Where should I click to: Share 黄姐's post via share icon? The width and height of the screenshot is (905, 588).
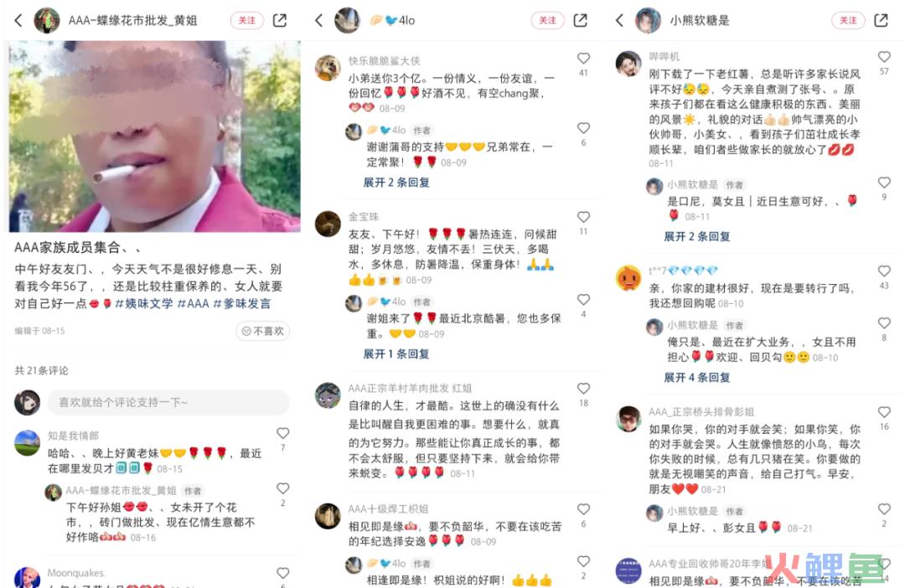(280, 20)
